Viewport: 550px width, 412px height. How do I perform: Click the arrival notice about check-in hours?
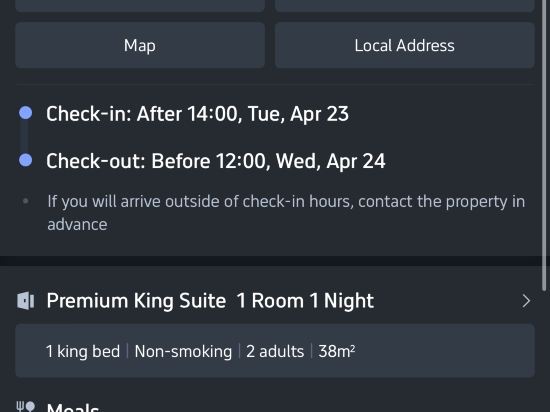[x=286, y=213]
